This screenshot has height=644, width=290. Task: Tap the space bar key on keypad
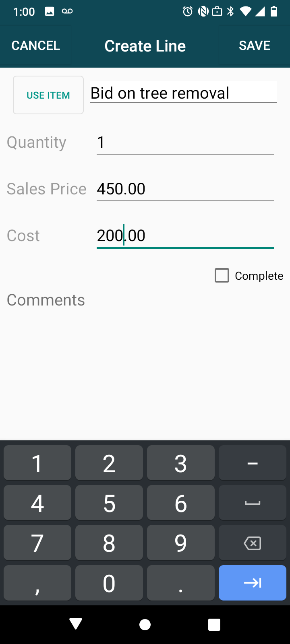point(253,503)
